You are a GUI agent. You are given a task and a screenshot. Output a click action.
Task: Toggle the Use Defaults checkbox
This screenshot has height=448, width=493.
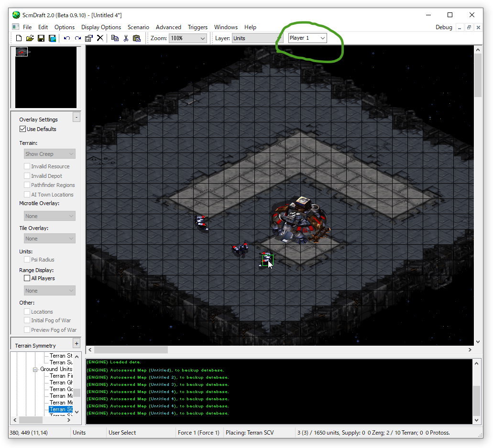(22, 129)
